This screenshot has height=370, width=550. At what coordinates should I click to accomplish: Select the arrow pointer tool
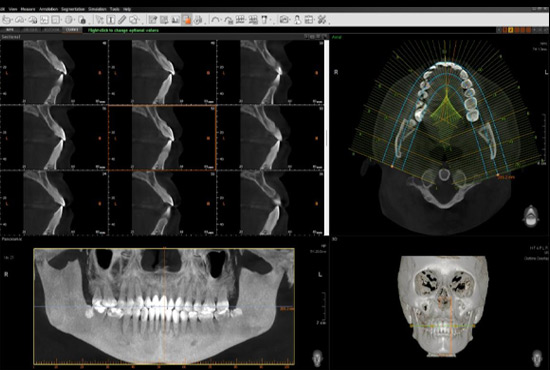pyautogui.click(x=99, y=20)
